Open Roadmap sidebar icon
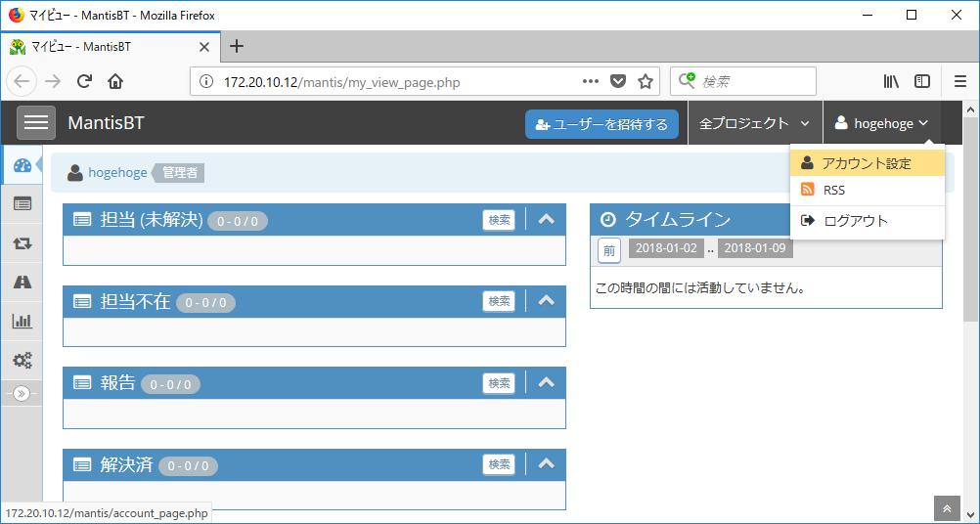The height and width of the screenshot is (524, 980). pos(22,283)
